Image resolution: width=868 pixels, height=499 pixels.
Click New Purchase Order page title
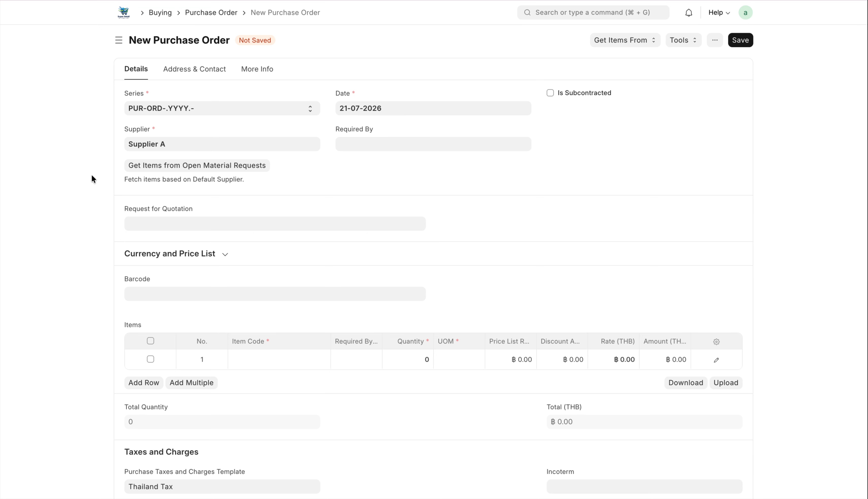[x=179, y=40]
